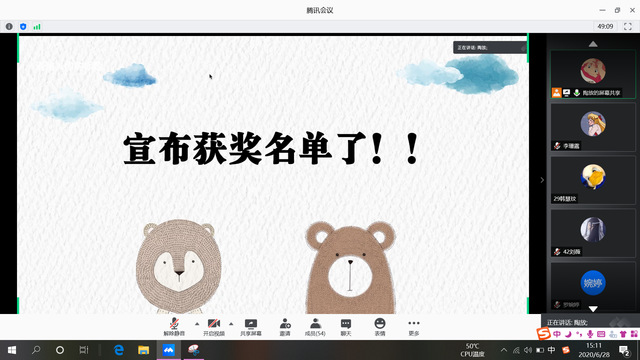Check the green network signal indicator
This screenshot has width=640, height=360.
click(x=37, y=27)
